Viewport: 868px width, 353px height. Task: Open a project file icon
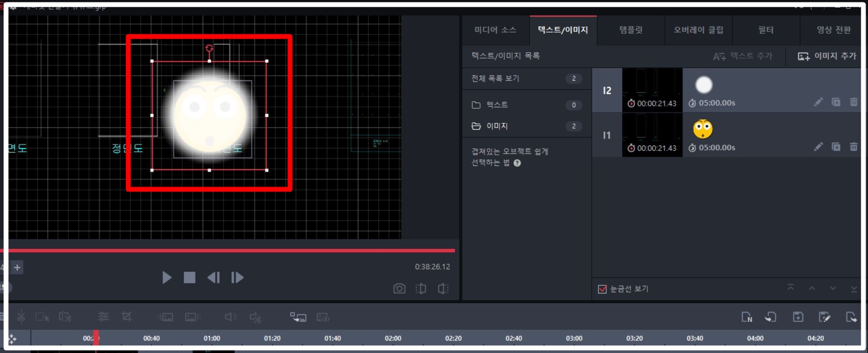tap(771, 317)
